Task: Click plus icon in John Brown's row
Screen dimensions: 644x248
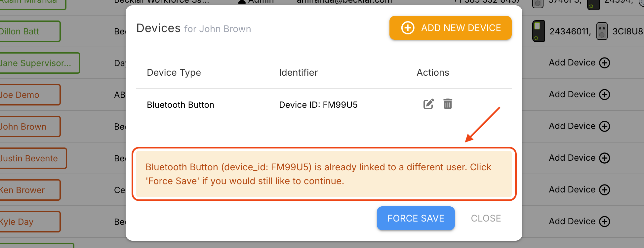Action: point(605,126)
